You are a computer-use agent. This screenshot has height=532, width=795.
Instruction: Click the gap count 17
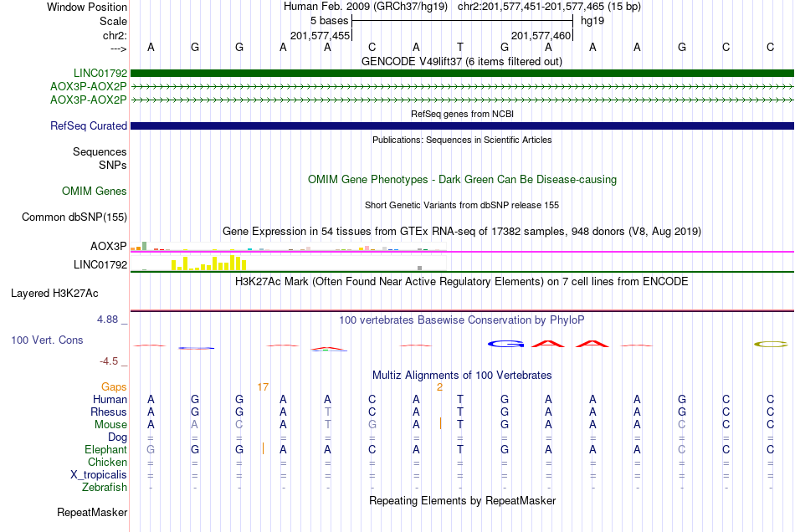(x=263, y=387)
